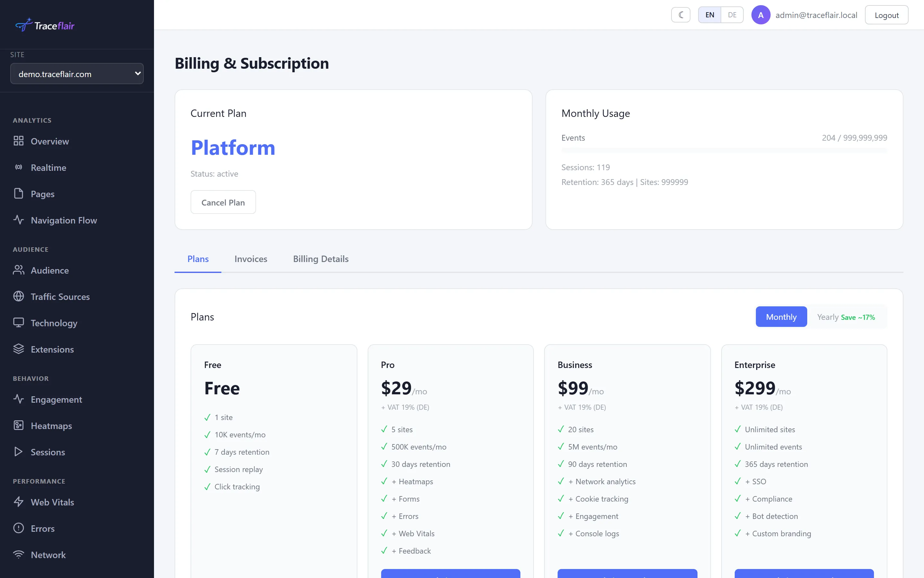Click the Platform plan name

point(233,148)
